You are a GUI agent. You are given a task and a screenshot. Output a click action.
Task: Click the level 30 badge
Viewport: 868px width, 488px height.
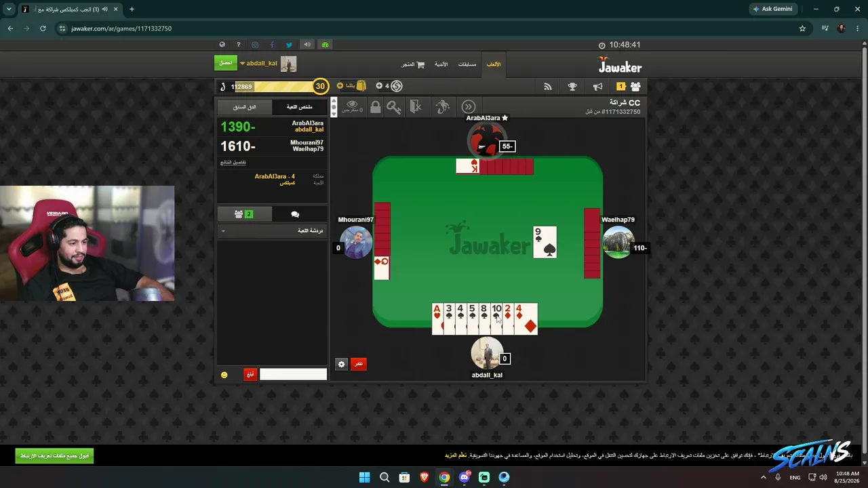pos(321,86)
